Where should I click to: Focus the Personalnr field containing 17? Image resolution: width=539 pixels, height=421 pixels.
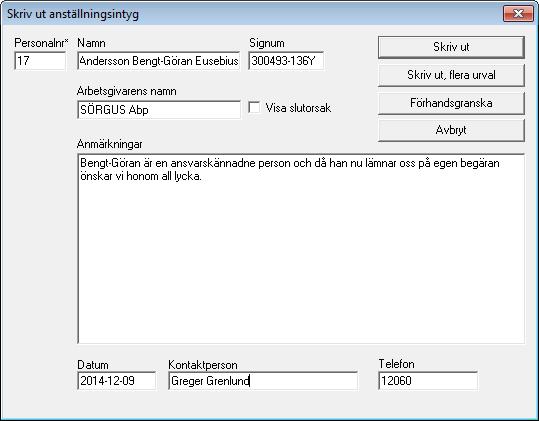40,61
